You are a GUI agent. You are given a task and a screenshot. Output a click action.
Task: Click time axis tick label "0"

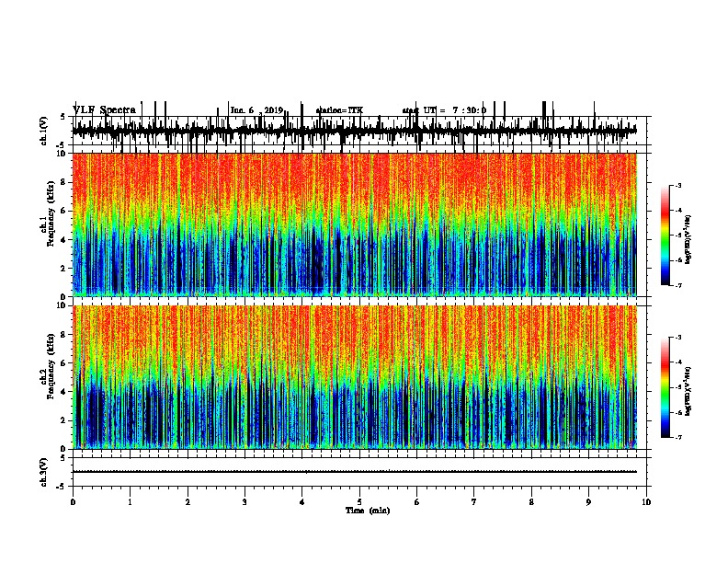pyautogui.click(x=73, y=502)
